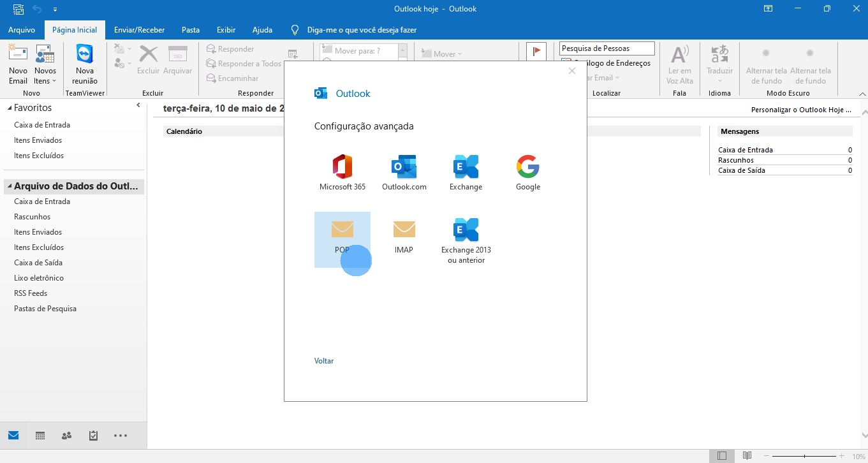The width and height of the screenshot is (868, 463).
Task: Click Responder a Todos
Action: click(244, 64)
